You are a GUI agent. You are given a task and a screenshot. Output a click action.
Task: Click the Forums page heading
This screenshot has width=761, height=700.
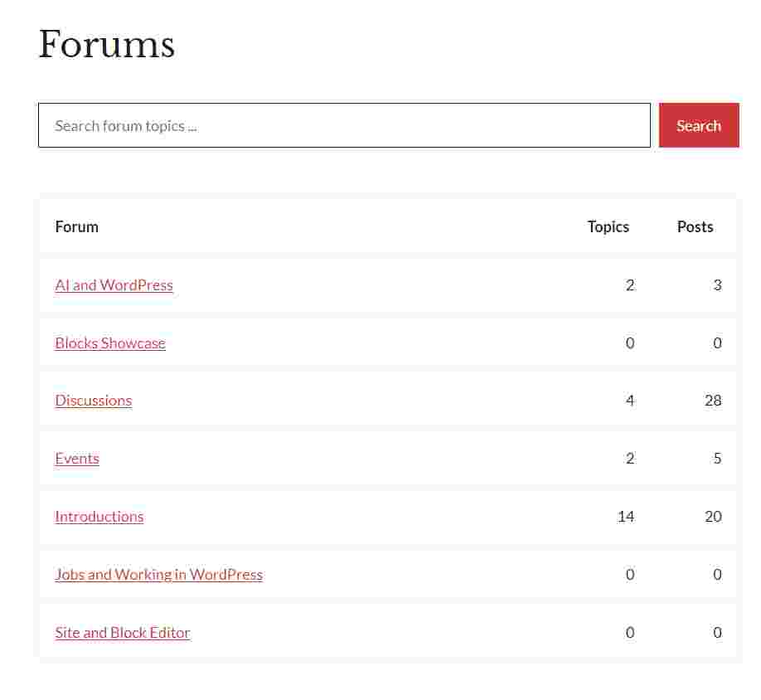point(106,44)
